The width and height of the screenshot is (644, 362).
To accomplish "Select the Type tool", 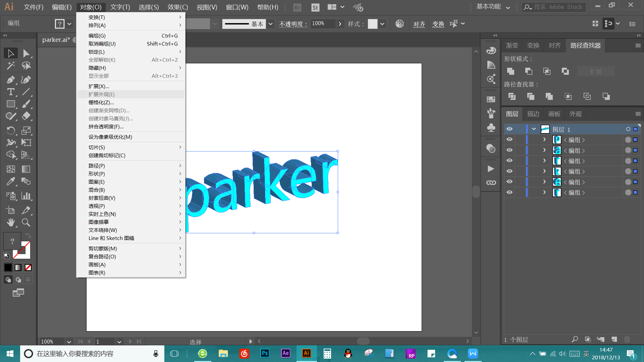I will coord(10,92).
